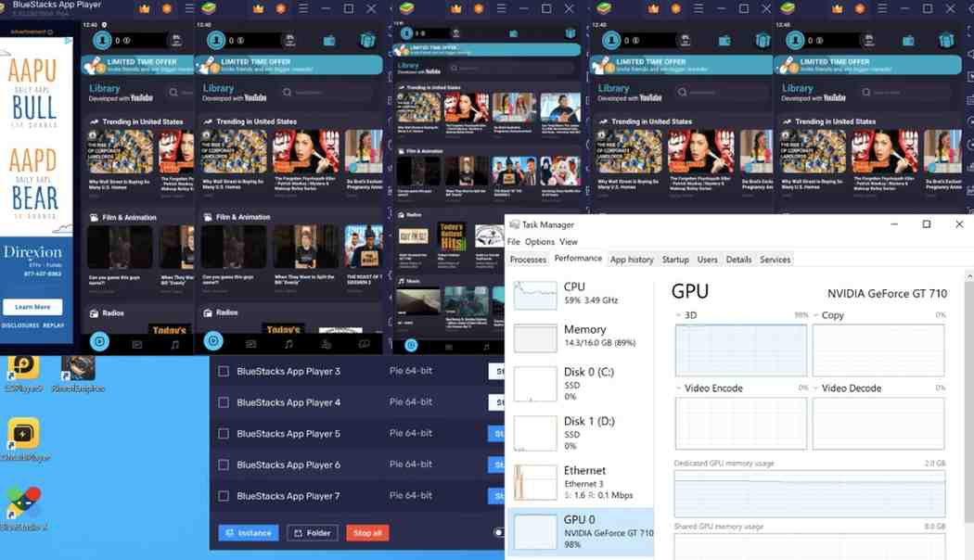The height and width of the screenshot is (560, 974).
Task: Switch to the Details tab
Action: [x=738, y=260]
